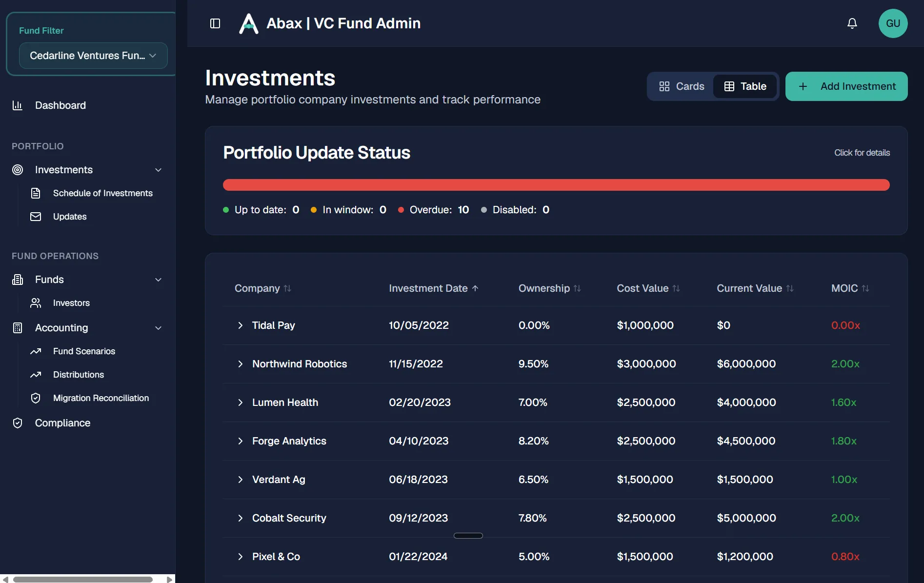
Task: Click sidebar scrollbar right arrow
Action: click(169, 579)
